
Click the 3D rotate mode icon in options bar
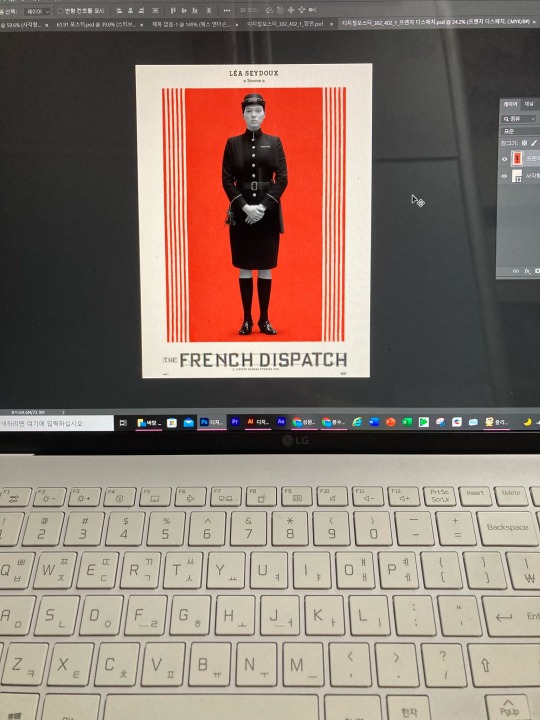[270, 10]
